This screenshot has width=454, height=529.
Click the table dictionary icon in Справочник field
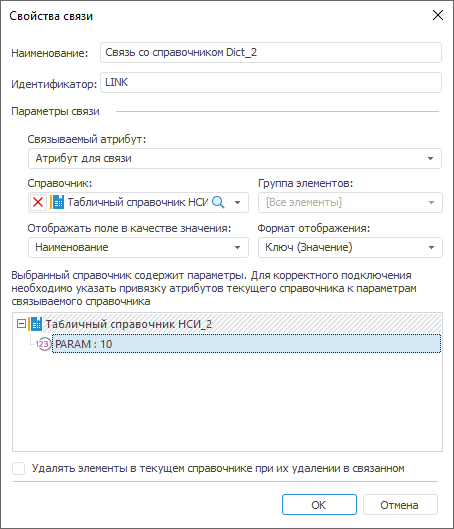tap(57, 202)
